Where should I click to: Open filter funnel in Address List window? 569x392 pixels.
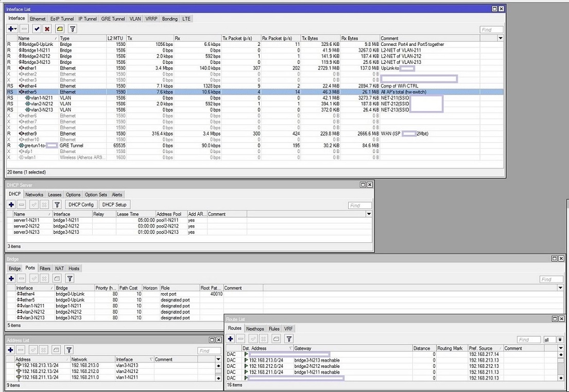69,350
